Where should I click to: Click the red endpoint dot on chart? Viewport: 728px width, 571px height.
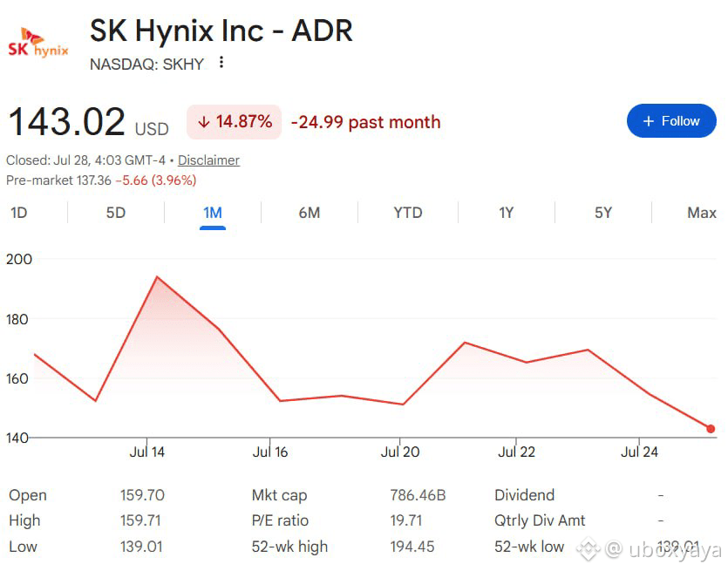[x=711, y=429]
